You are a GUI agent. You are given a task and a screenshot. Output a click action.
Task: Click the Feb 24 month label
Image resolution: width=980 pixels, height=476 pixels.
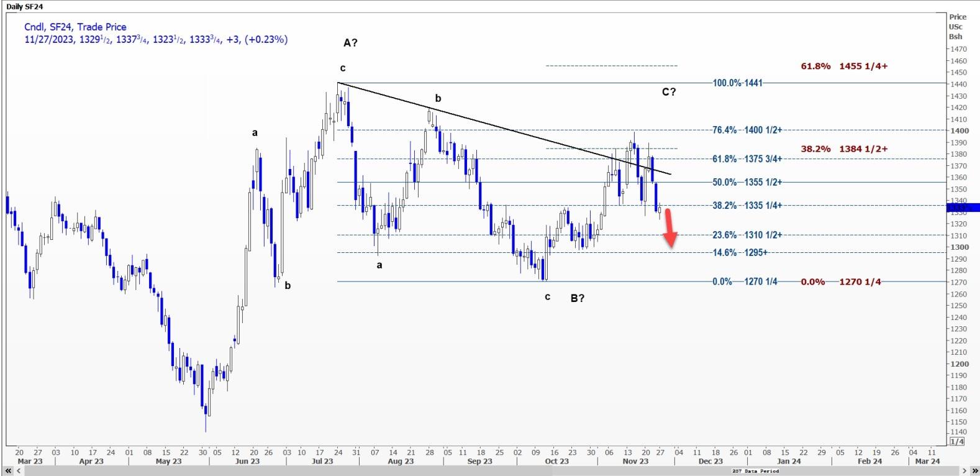pos(869,462)
